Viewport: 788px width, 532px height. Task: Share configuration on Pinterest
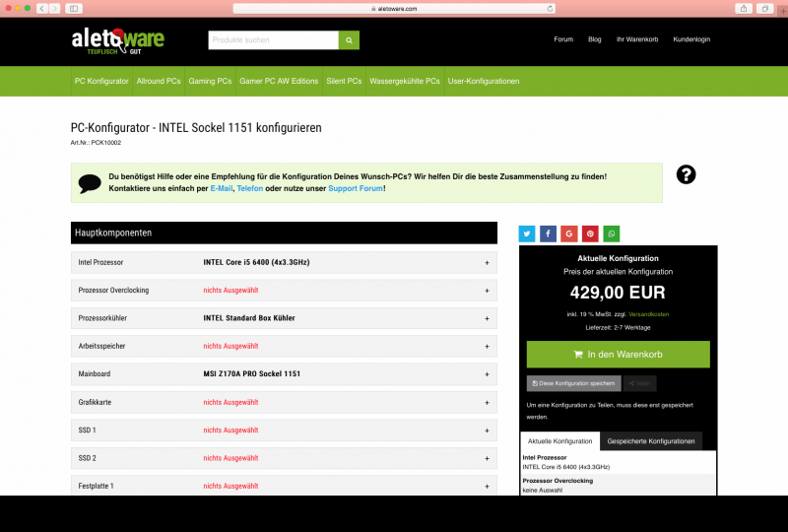point(590,233)
